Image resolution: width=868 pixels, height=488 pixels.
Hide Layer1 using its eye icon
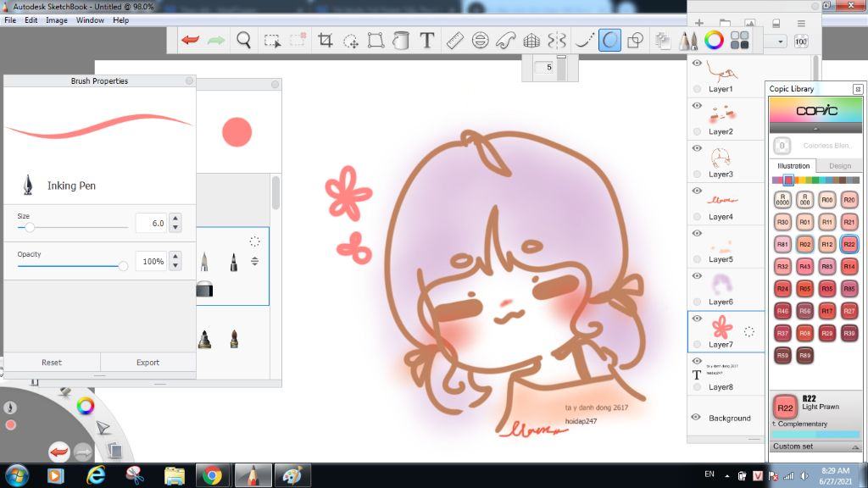click(x=697, y=63)
